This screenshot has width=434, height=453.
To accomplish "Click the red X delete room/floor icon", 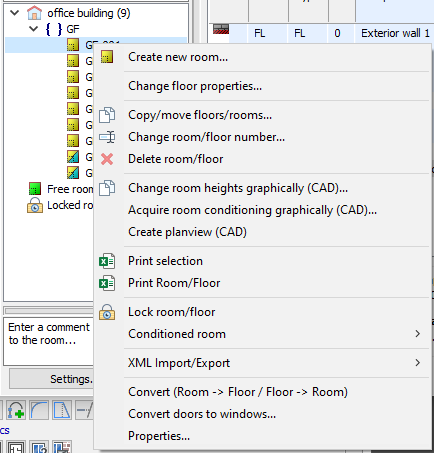I will [x=107, y=159].
